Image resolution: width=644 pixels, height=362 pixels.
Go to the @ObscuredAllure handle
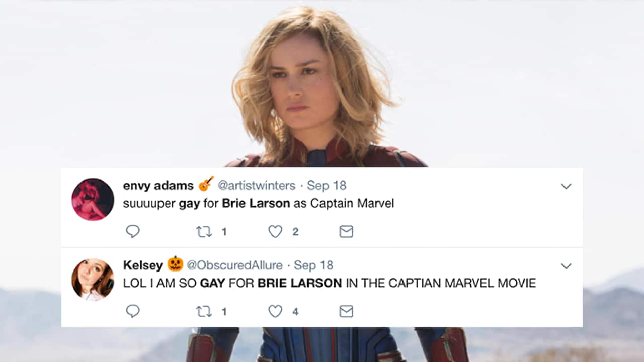pos(234,265)
